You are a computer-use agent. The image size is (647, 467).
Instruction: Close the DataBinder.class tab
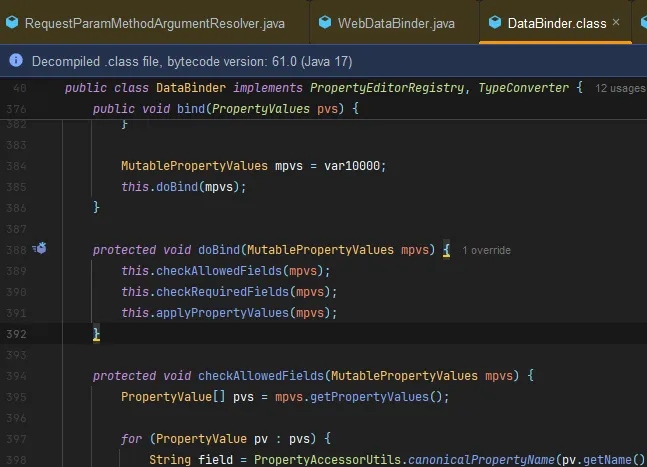point(616,22)
